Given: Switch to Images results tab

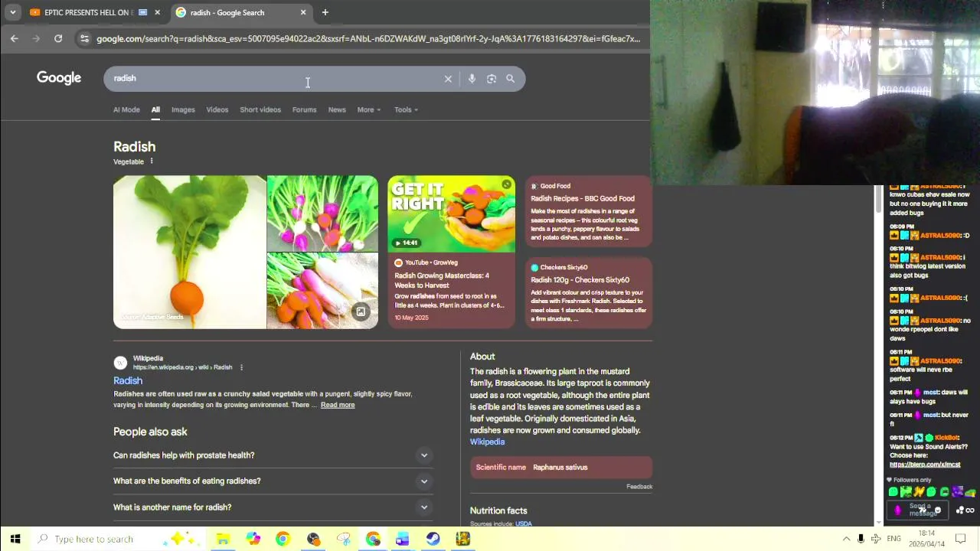Looking at the screenshot, I should [x=183, y=109].
